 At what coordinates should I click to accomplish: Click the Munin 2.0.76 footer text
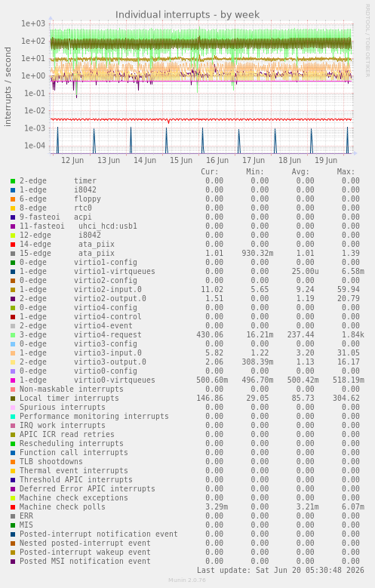[187, 580]
